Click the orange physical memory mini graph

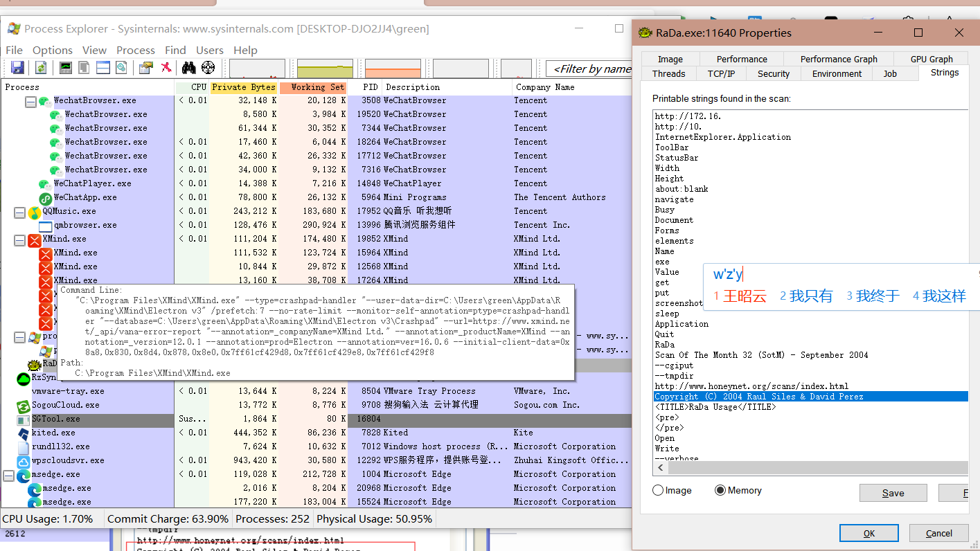[x=393, y=68]
